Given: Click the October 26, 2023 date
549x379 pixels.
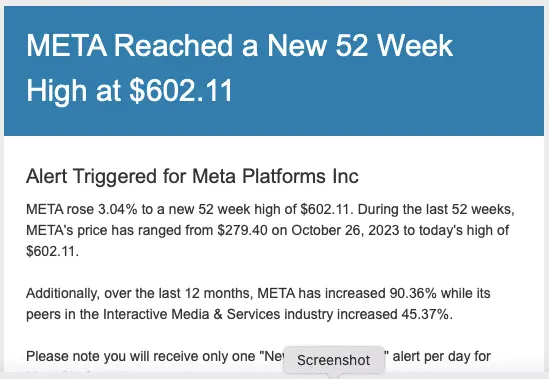Looking at the screenshot, I should pos(345,230).
